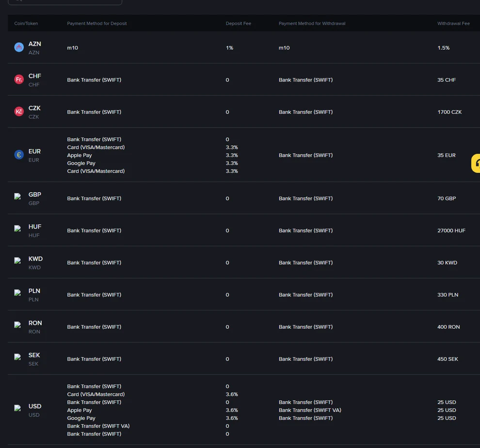Viewport: 480px width, 448px height.
Task: Click the blue EUR euro icon
Action: click(19, 154)
